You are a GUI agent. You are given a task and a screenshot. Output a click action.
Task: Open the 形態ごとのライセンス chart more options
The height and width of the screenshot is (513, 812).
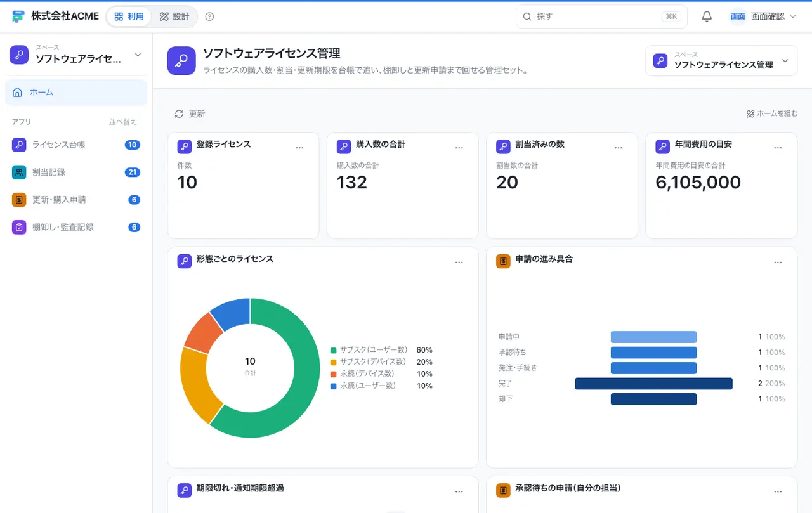459,262
